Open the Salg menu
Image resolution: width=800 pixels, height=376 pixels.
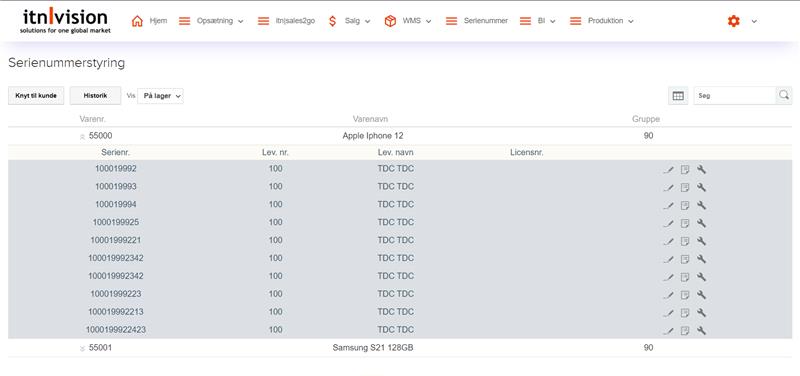349,21
